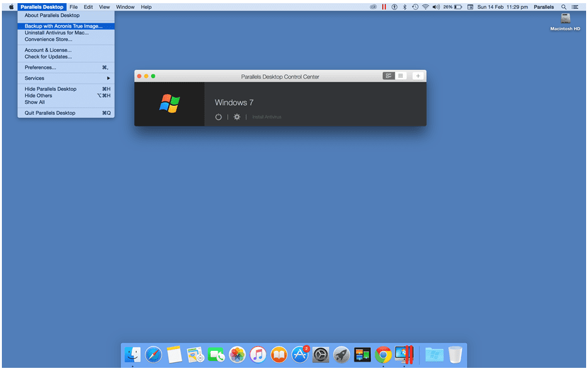Screen dimensions: 588x371
Task: Open Finder from the Dock
Action: pos(133,355)
